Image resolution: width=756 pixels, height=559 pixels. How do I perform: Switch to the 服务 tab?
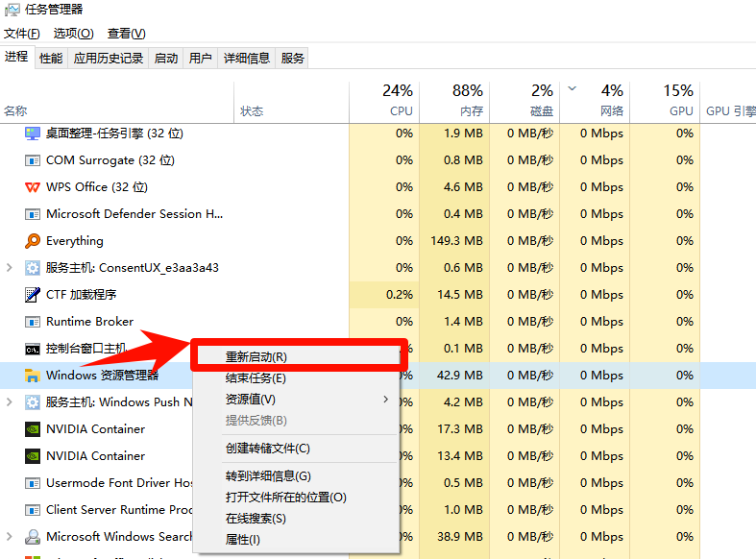pos(293,59)
